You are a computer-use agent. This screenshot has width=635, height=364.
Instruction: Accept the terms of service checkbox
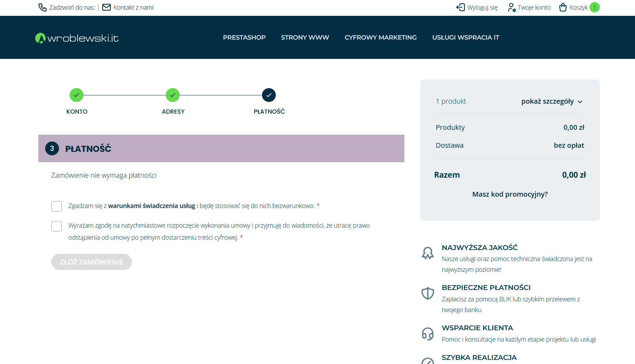tap(57, 206)
